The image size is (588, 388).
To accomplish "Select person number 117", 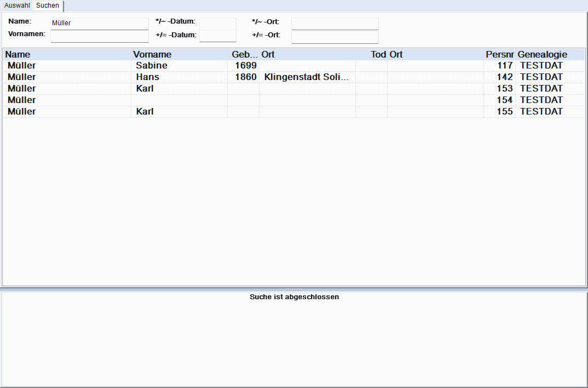I will 505,66.
